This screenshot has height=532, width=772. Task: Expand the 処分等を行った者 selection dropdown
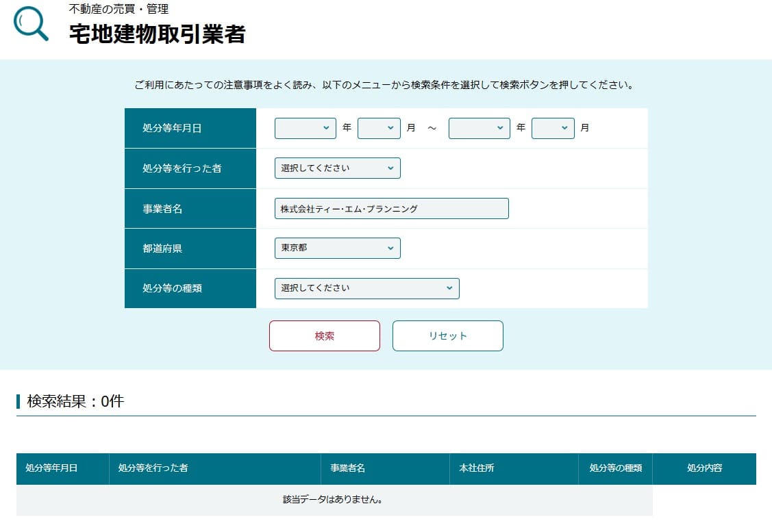click(337, 168)
